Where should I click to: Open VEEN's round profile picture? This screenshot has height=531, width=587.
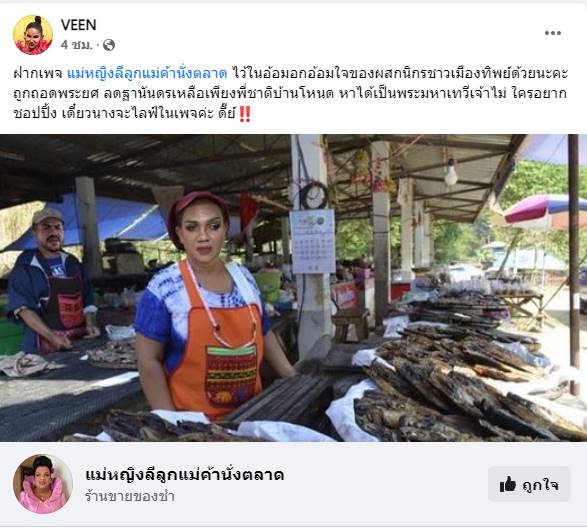33,35
